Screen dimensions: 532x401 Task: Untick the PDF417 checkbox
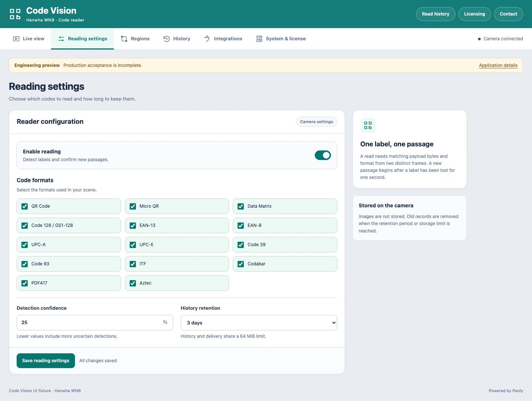(25, 283)
